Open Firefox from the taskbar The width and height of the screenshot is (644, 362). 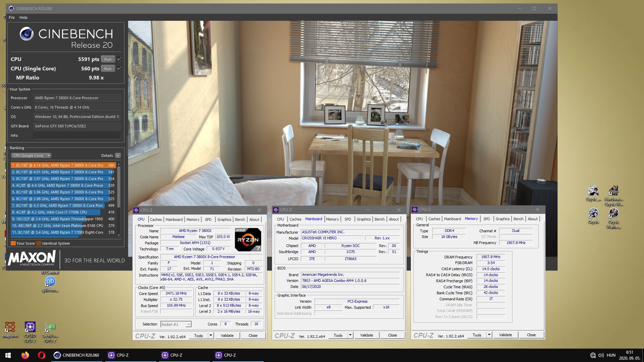coord(25,355)
